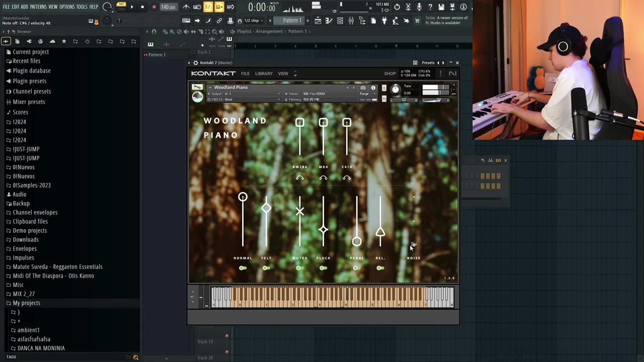The image size is (644, 362).
Task: Toggle the typing keyboard to piano icon
Action: point(186,21)
